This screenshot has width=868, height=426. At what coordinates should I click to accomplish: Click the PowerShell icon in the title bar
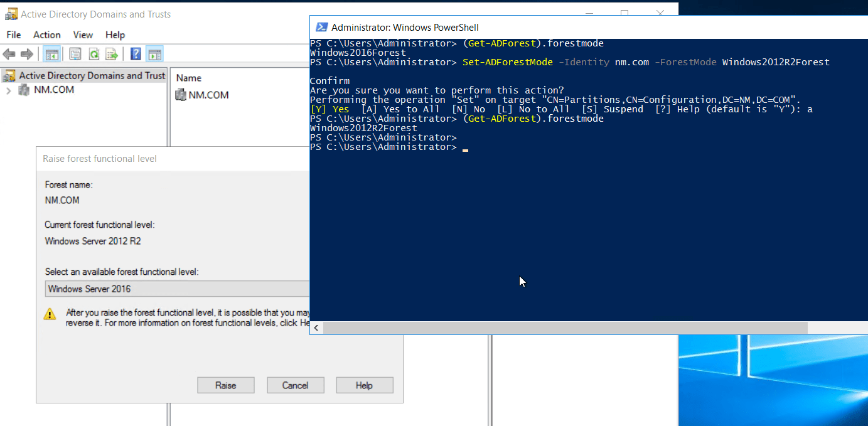[322, 27]
